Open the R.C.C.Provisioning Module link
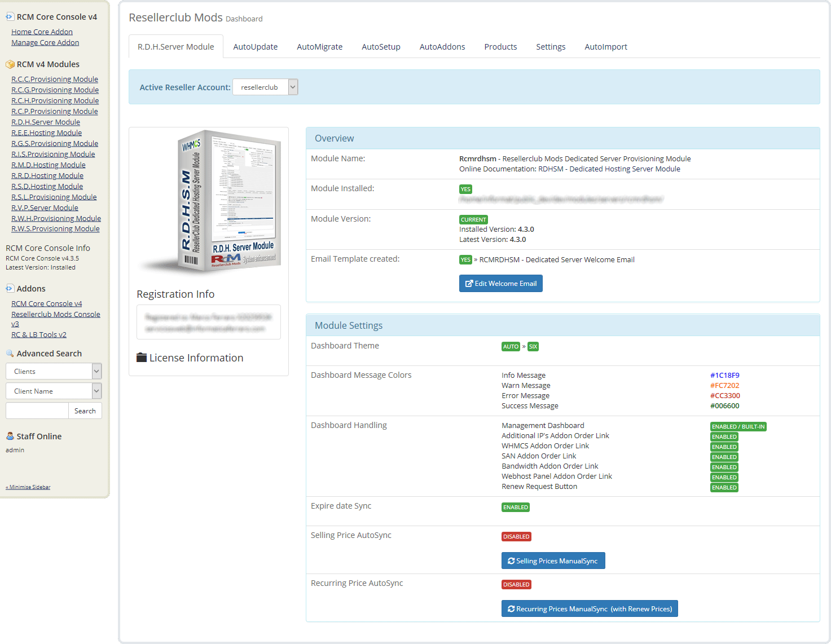The image size is (831, 644). coord(55,80)
